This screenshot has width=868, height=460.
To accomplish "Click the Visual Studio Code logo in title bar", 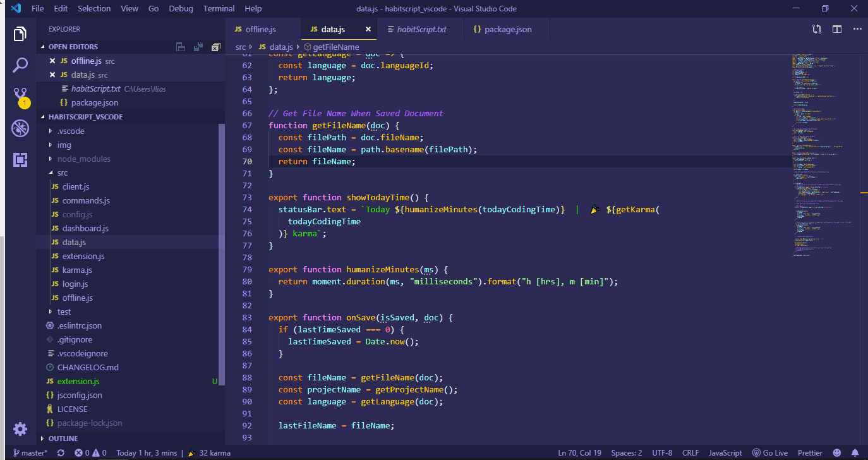I will (15, 9).
